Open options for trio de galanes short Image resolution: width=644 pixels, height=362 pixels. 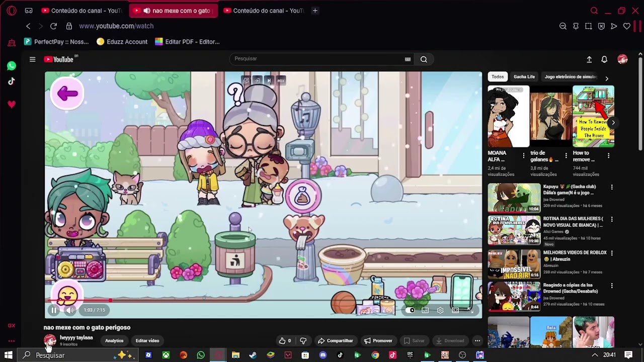566,156
